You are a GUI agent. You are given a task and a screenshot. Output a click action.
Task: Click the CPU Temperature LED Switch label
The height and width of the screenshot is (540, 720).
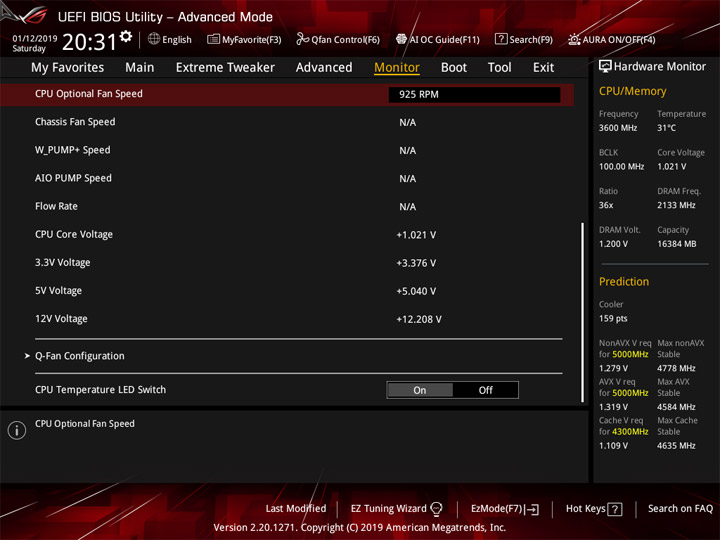tap(100, 389)
